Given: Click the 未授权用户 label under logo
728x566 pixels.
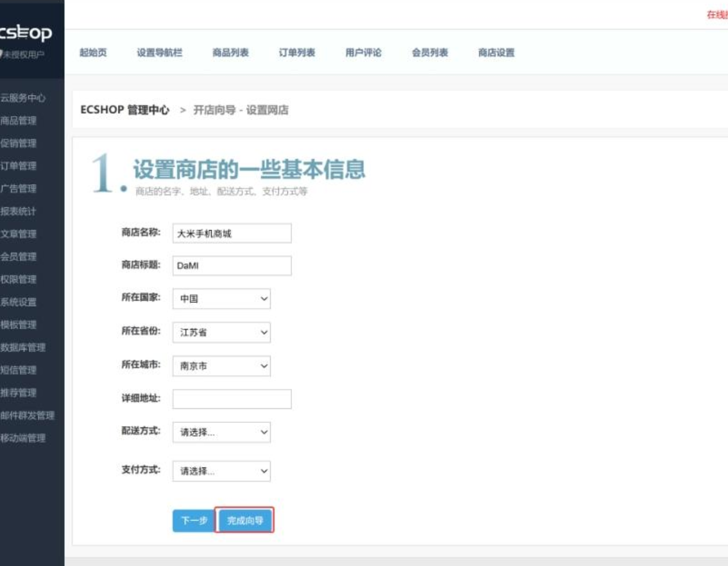Looking at the screenshot, I should point(23,55).
